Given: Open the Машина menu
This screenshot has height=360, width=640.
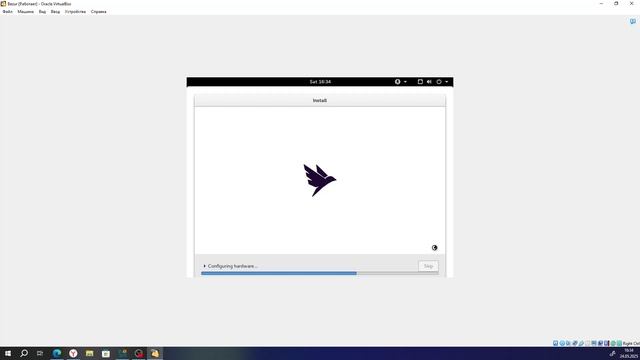Looking at the screenshot, I should click(x=25, y=12).
